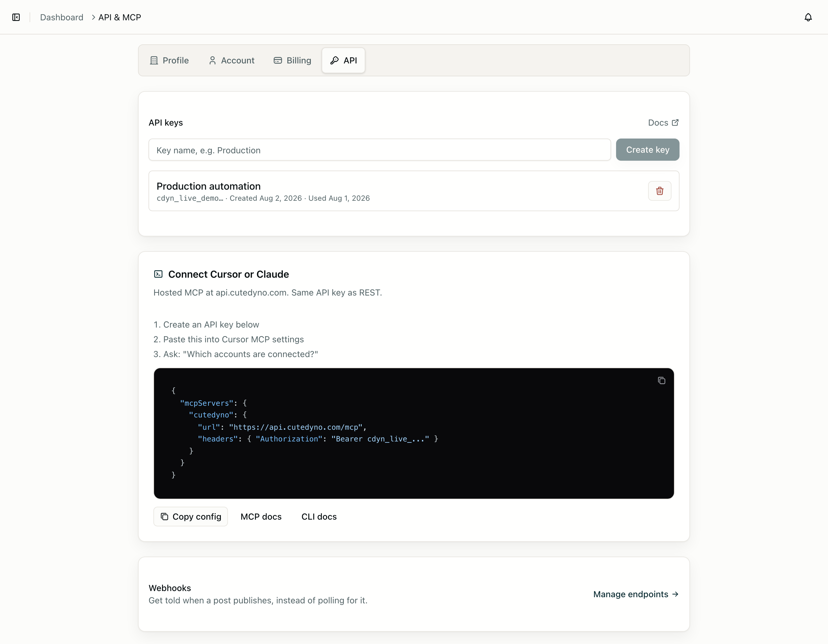Switch to the Billing tab

[x=292, y=61]
